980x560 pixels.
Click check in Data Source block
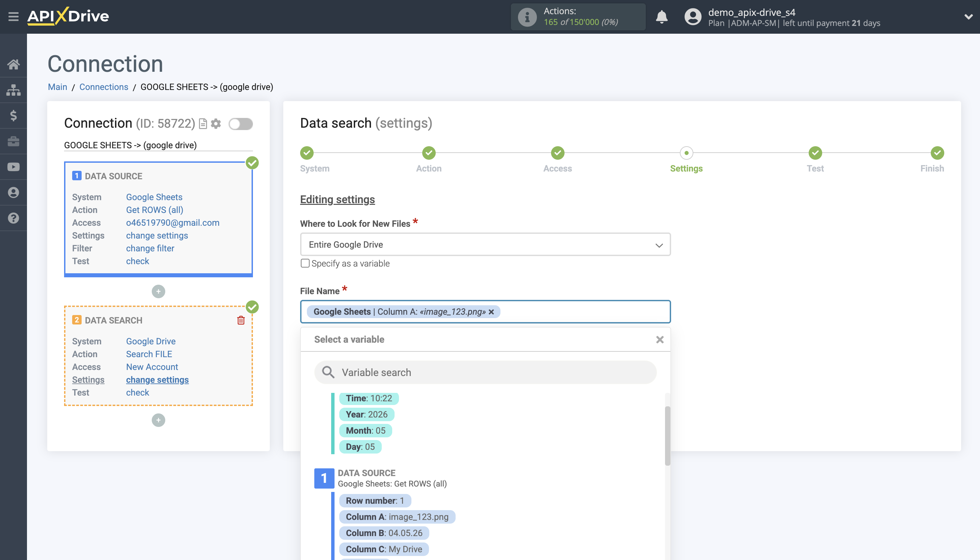point(137,261)
